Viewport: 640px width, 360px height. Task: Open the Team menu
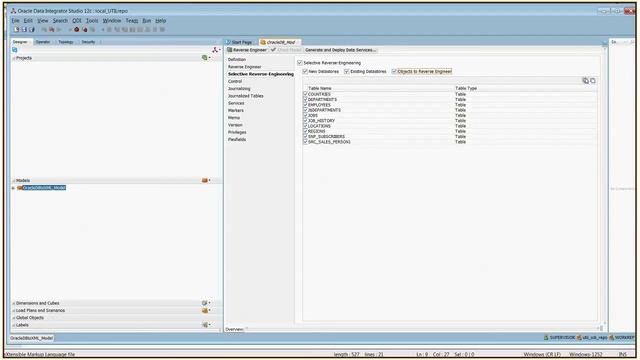[132, 20]
